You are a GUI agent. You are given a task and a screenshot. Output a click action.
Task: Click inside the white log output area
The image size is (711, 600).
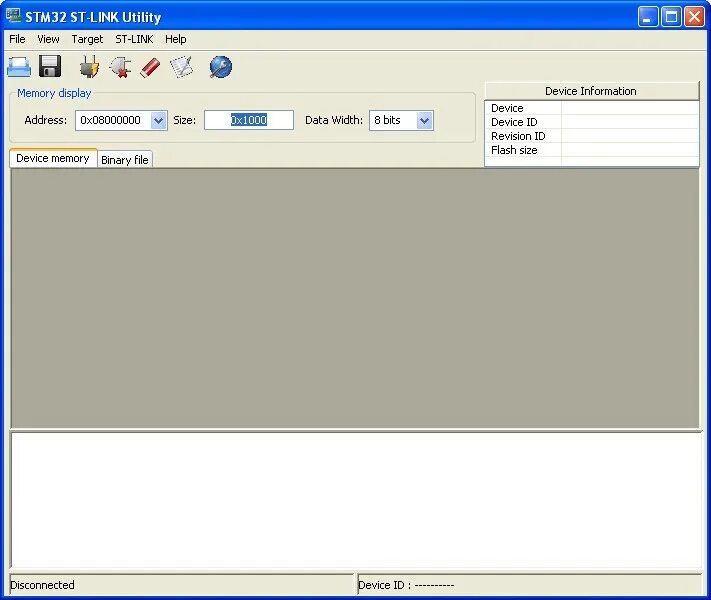pos(356,500)
